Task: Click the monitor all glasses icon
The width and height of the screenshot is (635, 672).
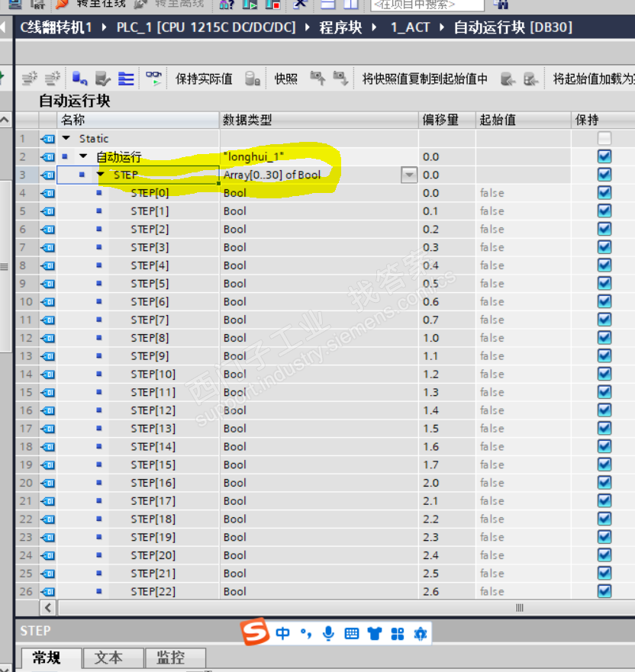Action: [x=153, y=79]
